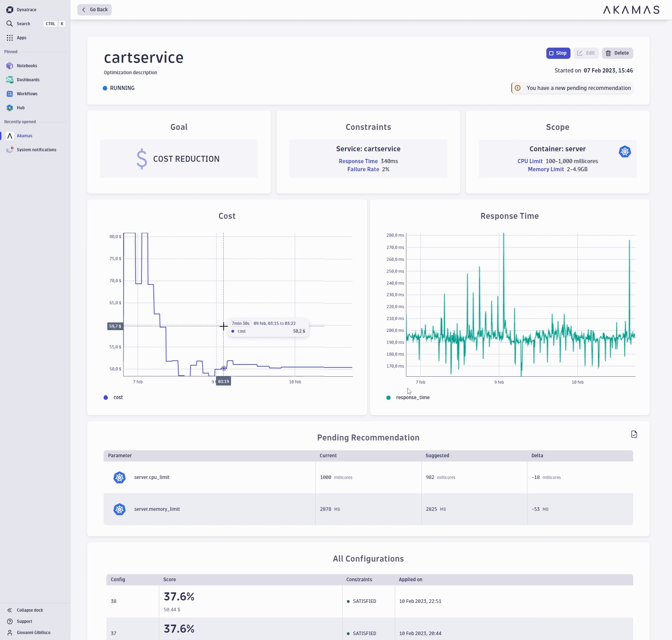This screenshot has width=672, height=640.
Task: Activate the sidebar Search
Action: click(x=23, y=23)
